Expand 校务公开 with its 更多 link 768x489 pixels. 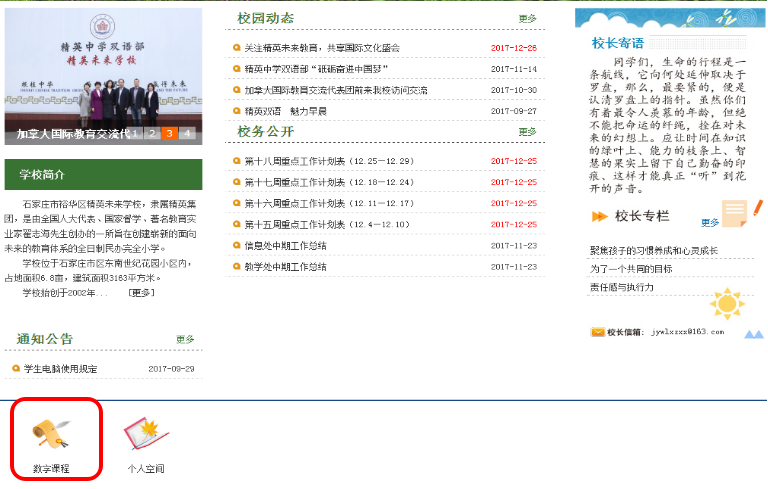(x=527, y=132)
